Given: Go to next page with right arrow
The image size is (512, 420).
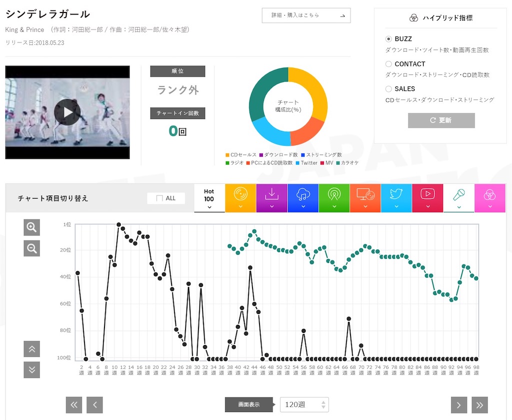Looking at the screenshot, I should [x=459, y=405].
